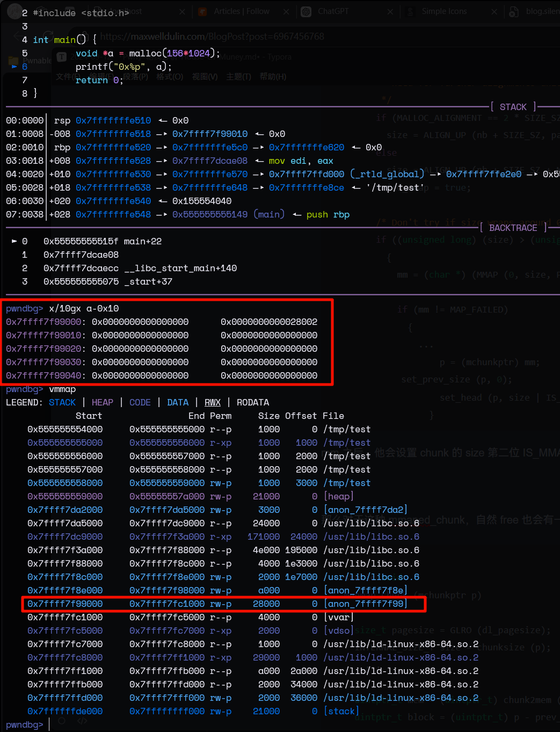Click the maxwelldulin.com address bar
Image resolution: width=560 pixels, height=732 pixels.
pyautogui.click(x=212, y=37)
